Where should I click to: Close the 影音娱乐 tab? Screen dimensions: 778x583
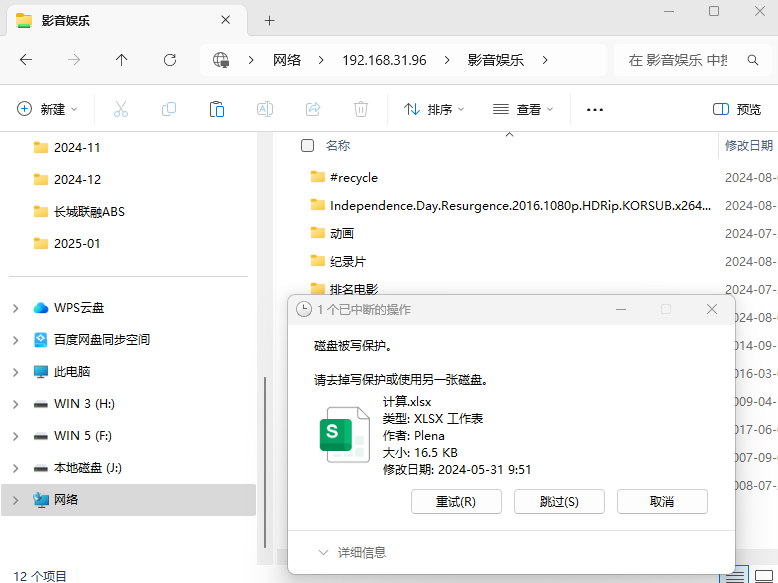coord(225,20)
